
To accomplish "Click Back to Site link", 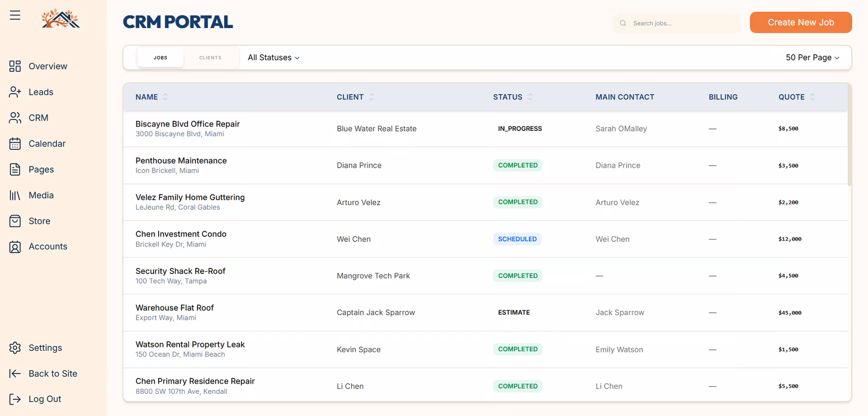I will point(53,374).
